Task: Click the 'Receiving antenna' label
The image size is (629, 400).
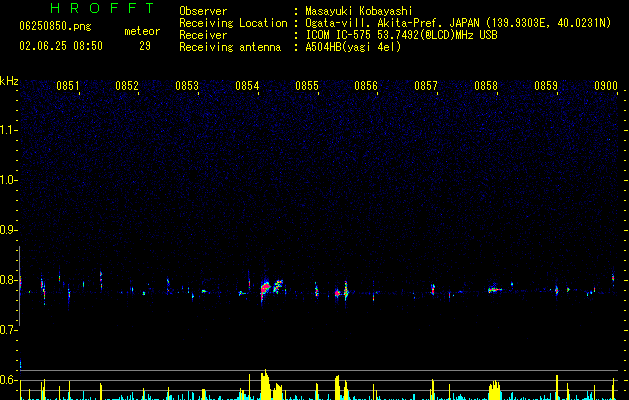Action: click(x=230, y=47)
